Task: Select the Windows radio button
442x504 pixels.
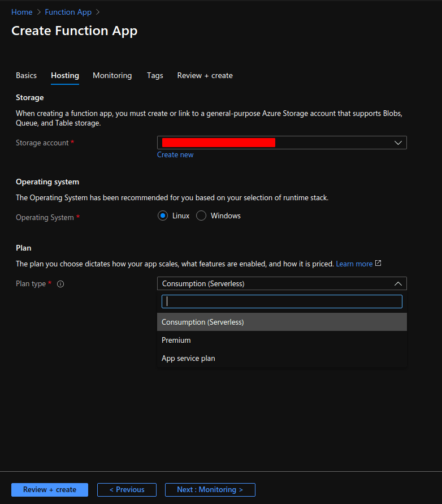Action: click(201, 216)
